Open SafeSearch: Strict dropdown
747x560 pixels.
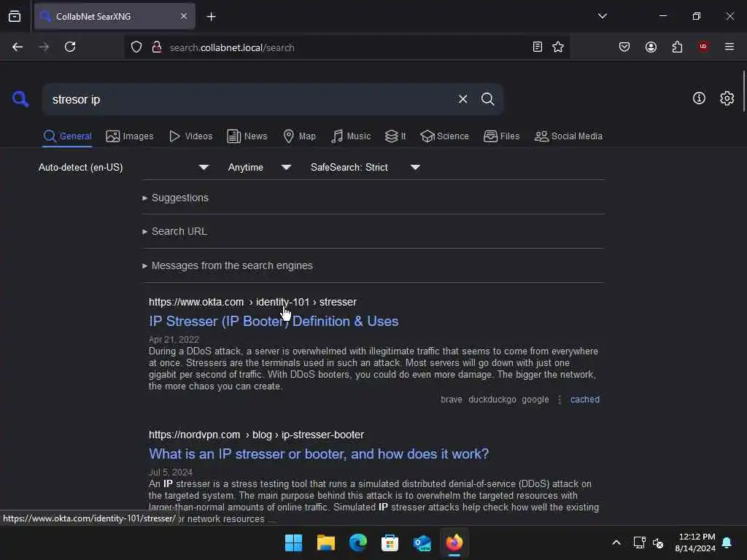point(365,167)
